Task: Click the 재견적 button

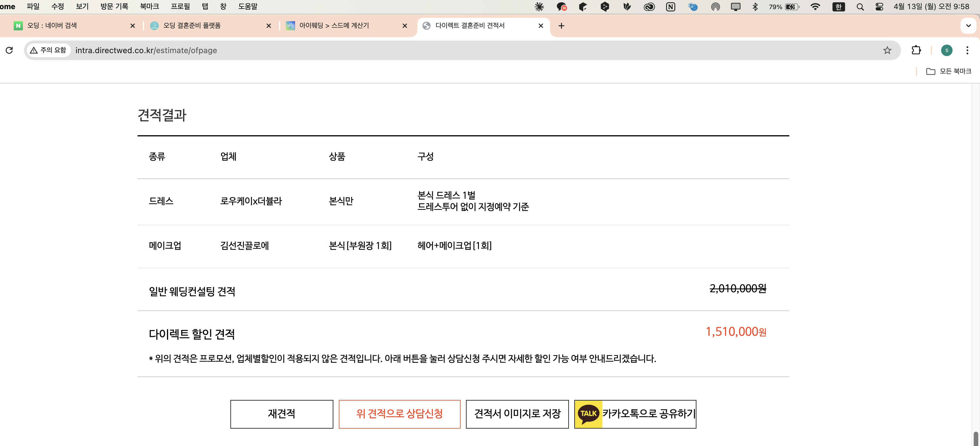Action: [x=282, y=414]
